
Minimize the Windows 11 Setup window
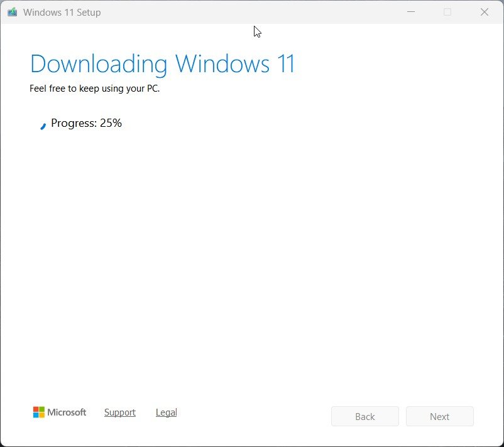[x=411, y=12]
